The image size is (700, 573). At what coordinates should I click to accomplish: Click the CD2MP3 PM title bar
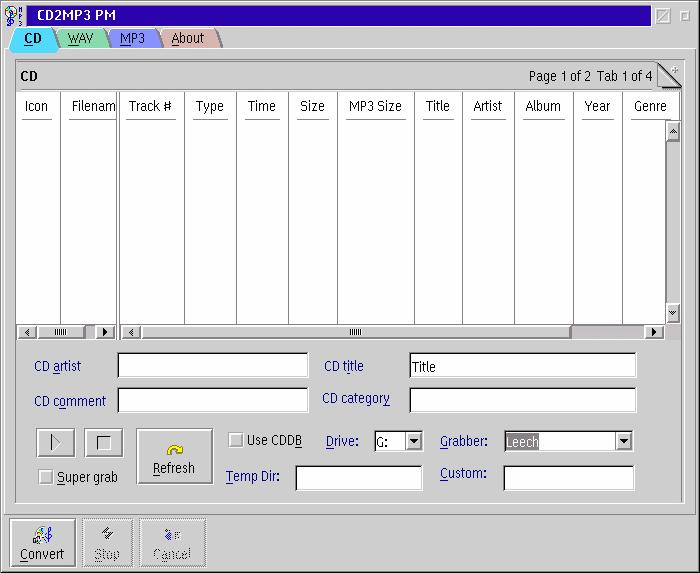339,16
